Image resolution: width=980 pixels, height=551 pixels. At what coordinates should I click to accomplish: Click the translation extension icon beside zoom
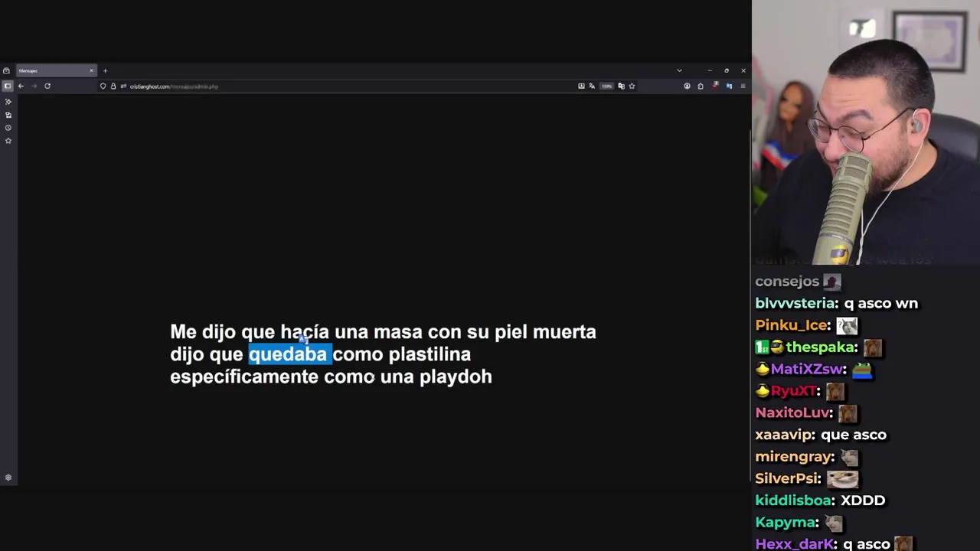[621, 86]
